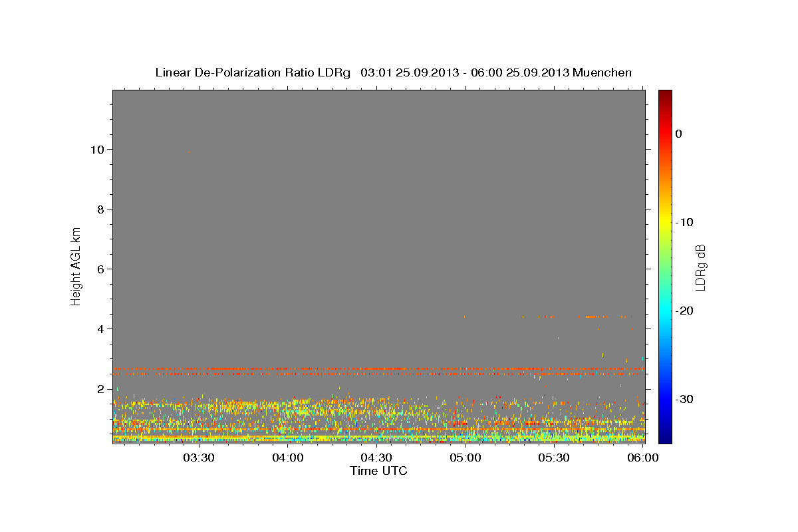Click the height tick label '10'
This screenshot has width=798, height=532.
point(98,150)
